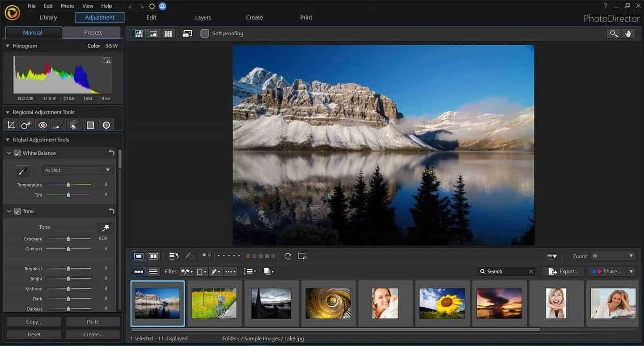Uncheck the Tone checkbox

18,211
